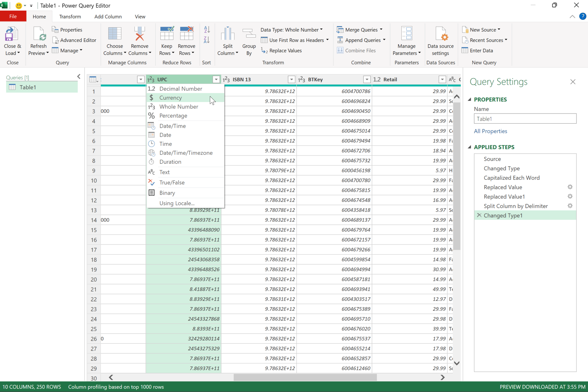Open the Advanced Editor
588x392 pixels.
click(x=74, y=40)
